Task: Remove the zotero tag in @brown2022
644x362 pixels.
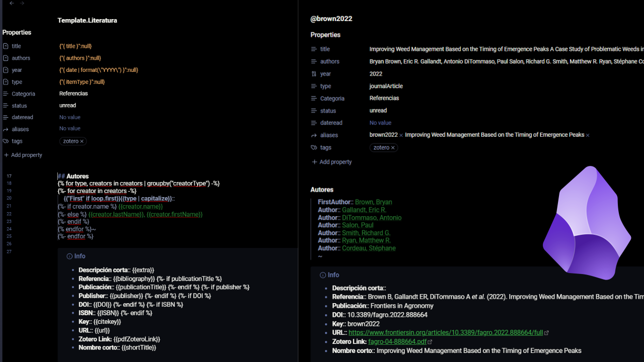Action: coord(393,148)
